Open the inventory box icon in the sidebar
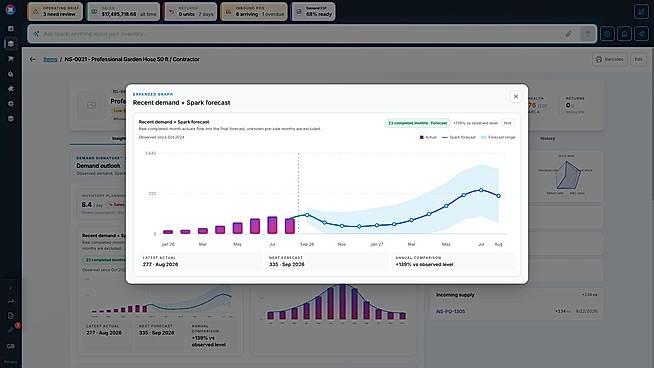 pyautogui.click(x=11, y=43)
